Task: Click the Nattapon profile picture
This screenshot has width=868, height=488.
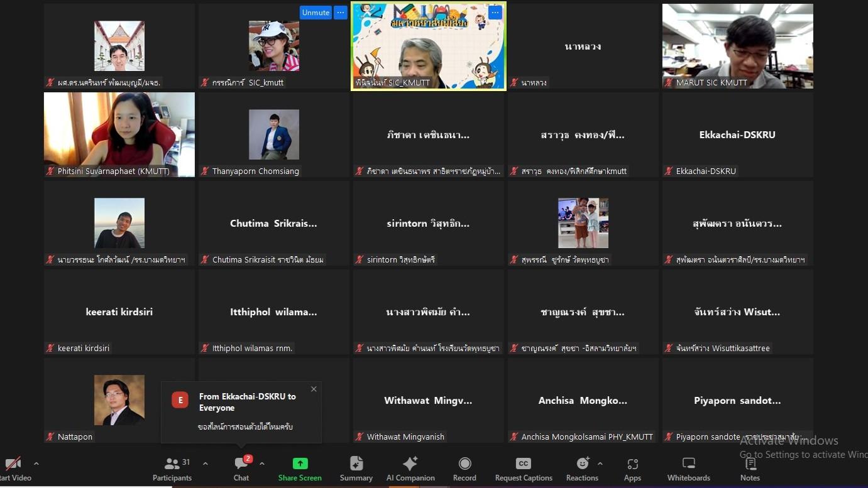Action: pos(119,400)
